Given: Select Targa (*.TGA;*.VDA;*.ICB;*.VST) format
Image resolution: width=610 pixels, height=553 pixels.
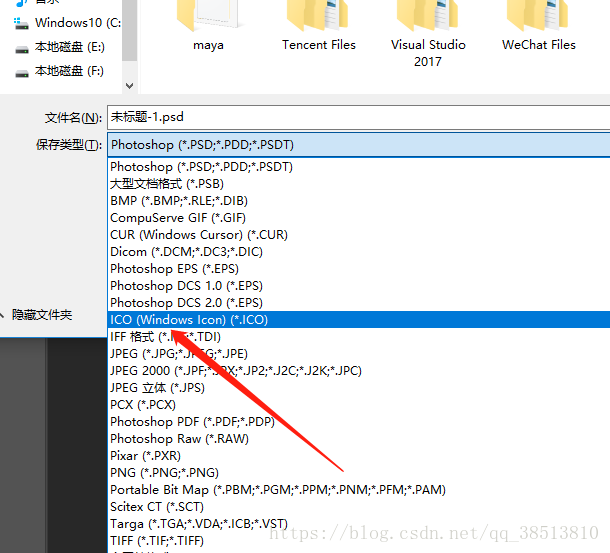Looking at the screenshot, I should click(359, 524).
